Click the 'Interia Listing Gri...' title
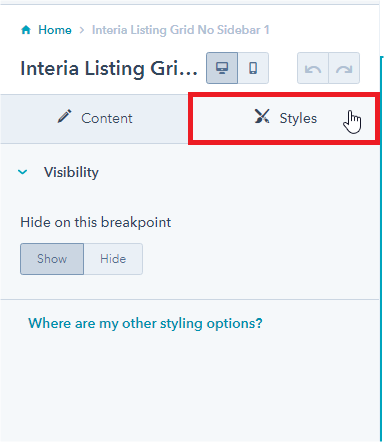 point(109,68)
